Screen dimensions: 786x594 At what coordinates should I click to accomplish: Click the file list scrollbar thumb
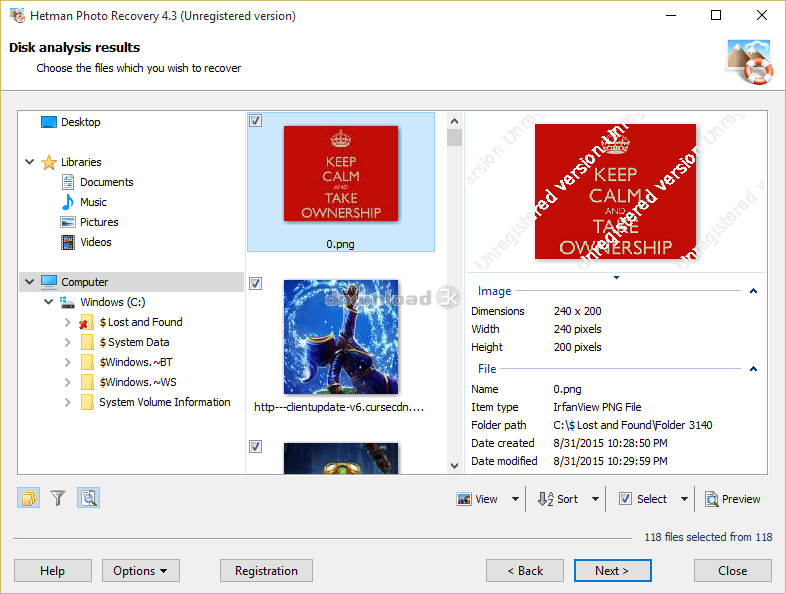click(454, 137)
